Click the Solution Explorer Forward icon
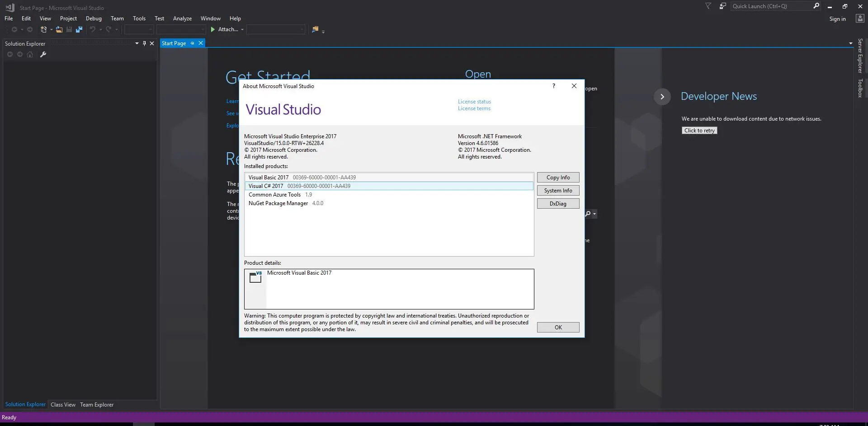The height and width of the screenshot is (426, 868). tap(20, 54)
